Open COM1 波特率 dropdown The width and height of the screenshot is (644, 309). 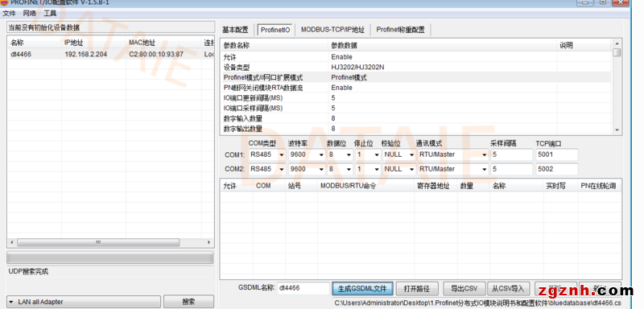(308, 154)
